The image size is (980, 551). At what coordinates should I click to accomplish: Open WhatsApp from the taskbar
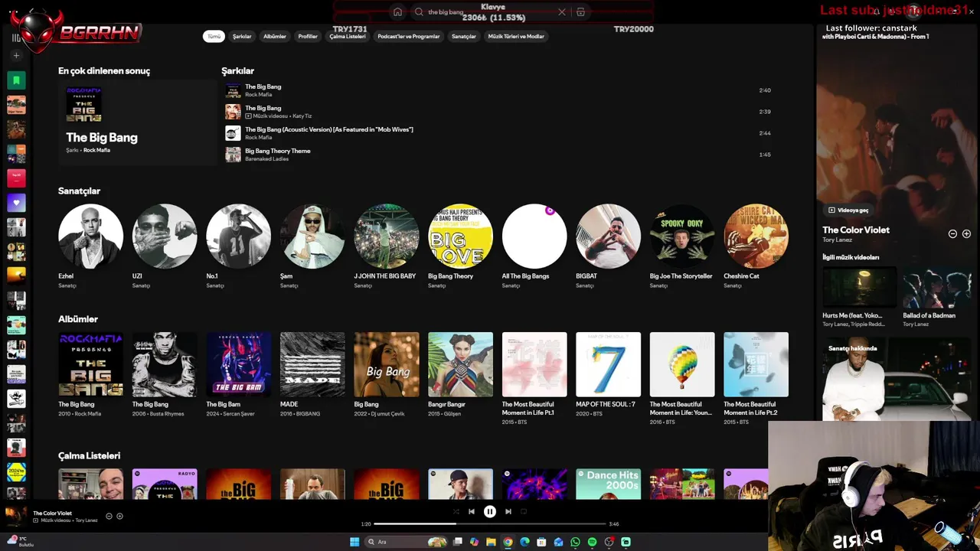[x=575, y=542]
